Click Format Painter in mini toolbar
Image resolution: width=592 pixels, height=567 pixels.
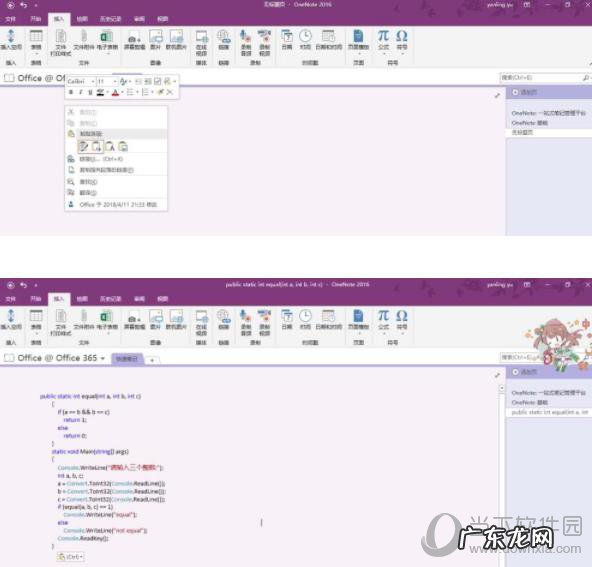[160, 92]
